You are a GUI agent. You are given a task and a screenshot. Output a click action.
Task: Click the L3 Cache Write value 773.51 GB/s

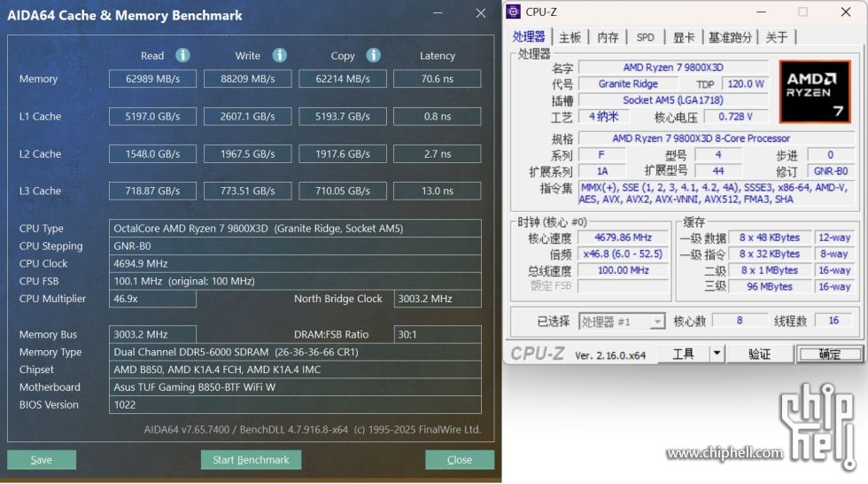[x=247, y=191]
